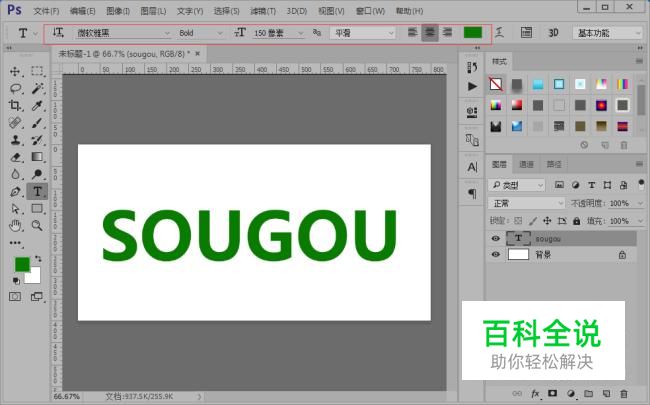The height and width of the screenshot is (405, 650).
Task: Open the blend mode 正常 dropdown
Action: [x=526, y=203]
